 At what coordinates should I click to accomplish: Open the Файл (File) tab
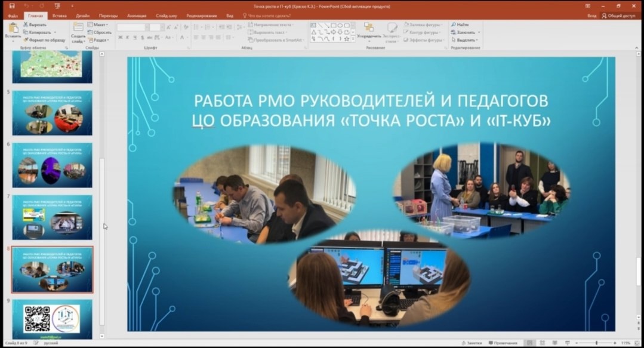pos(13,16)
